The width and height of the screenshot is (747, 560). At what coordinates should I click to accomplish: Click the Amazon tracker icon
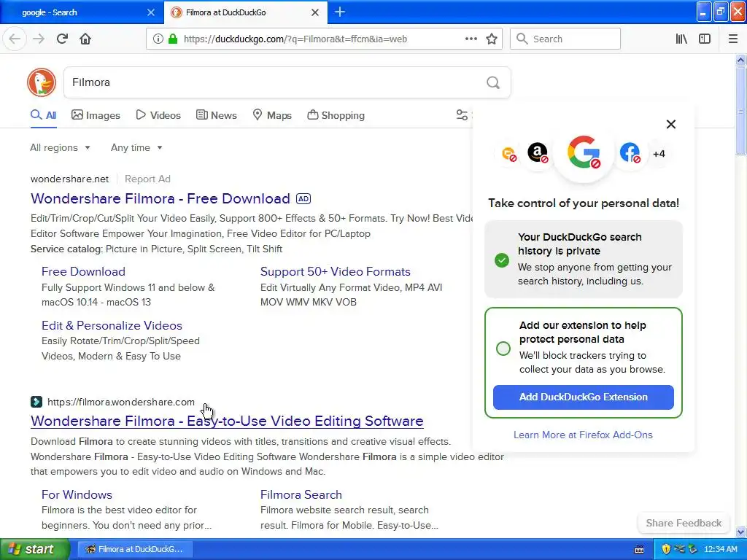point(538,153)
